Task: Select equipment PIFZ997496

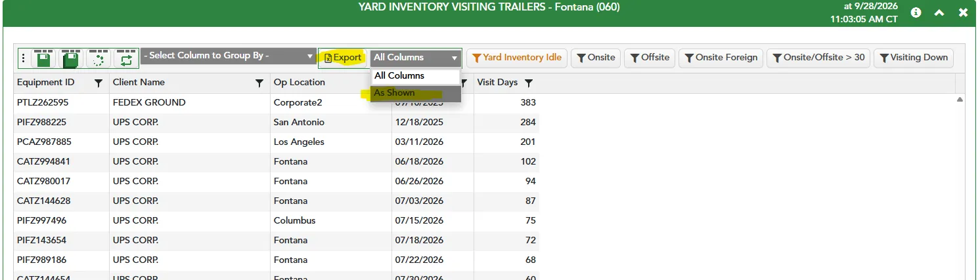Action: pos(42,221)
